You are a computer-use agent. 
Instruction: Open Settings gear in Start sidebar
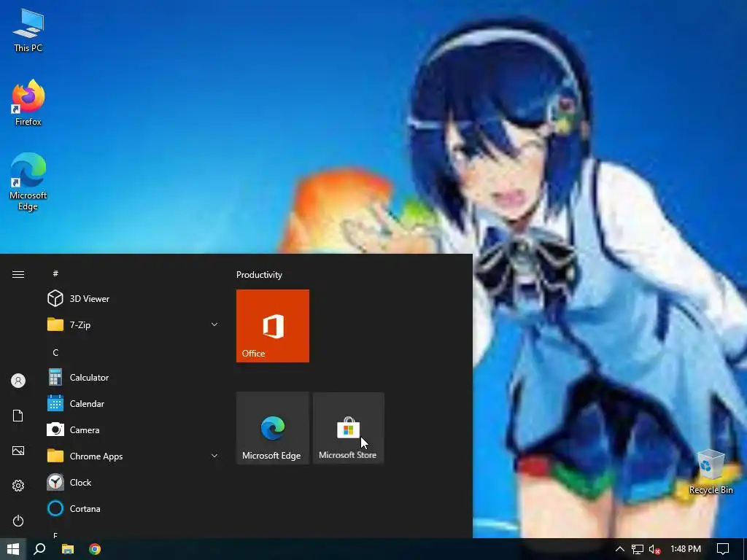18,486
